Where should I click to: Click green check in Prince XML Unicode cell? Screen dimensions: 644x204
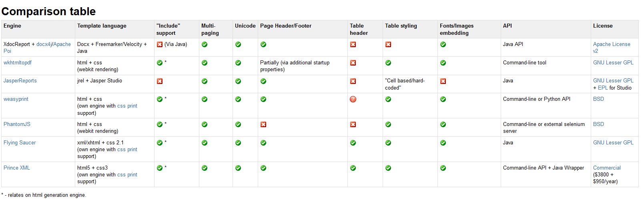pos(238,168)
